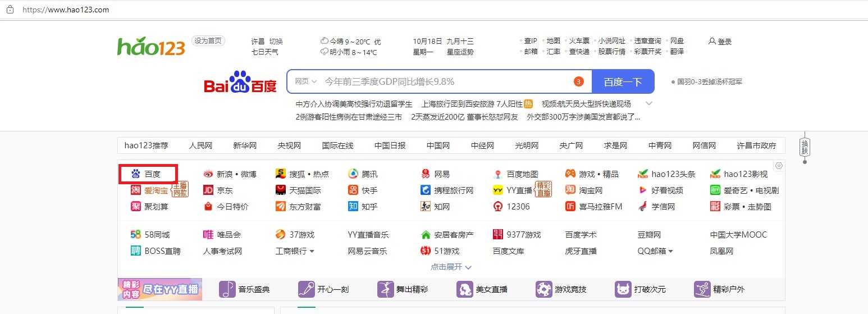Viewport: 868px width, 314px height.
Task: Click the 唯品会 icon
Action: pyautogui.click(x=208, y=235)
